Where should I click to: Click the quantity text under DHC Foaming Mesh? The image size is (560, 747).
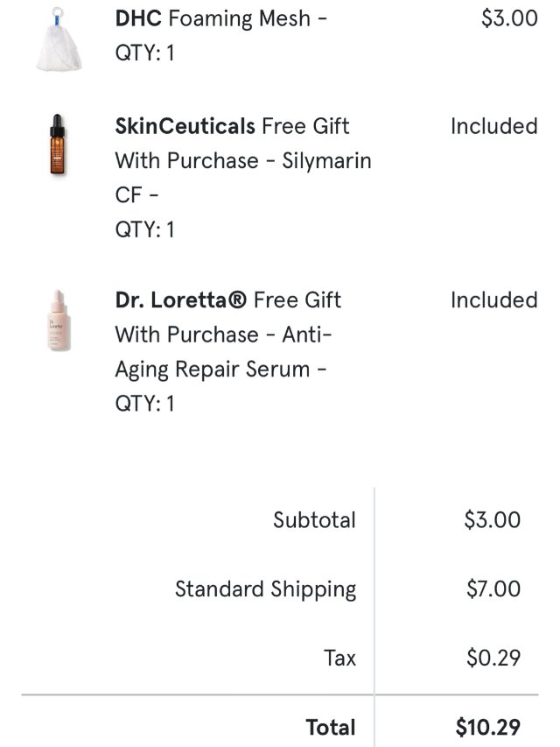[144, 53]
